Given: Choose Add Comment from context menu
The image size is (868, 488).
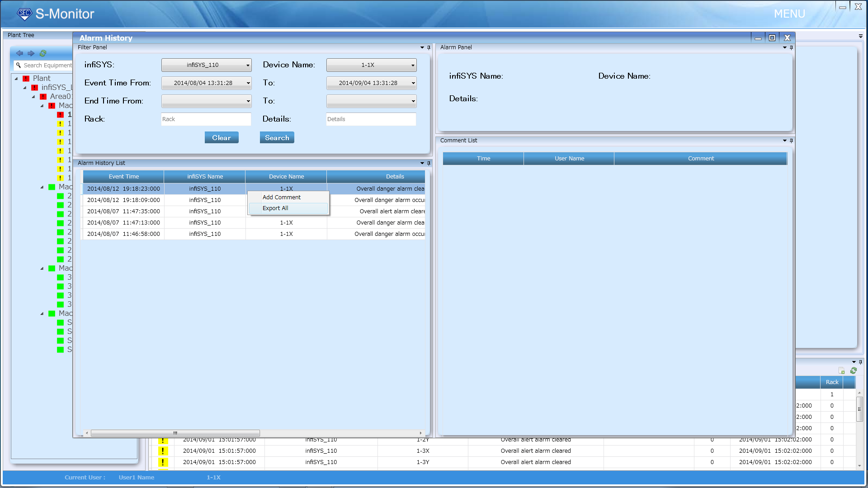Looking at the screenshot, I should coord(282,197).
